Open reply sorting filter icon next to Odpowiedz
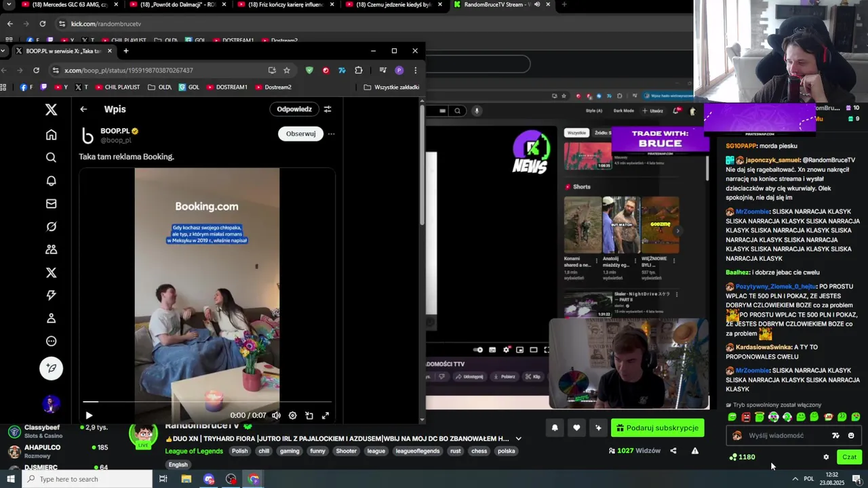The width and height of the screenshot is (868, 488). (328, 109)
